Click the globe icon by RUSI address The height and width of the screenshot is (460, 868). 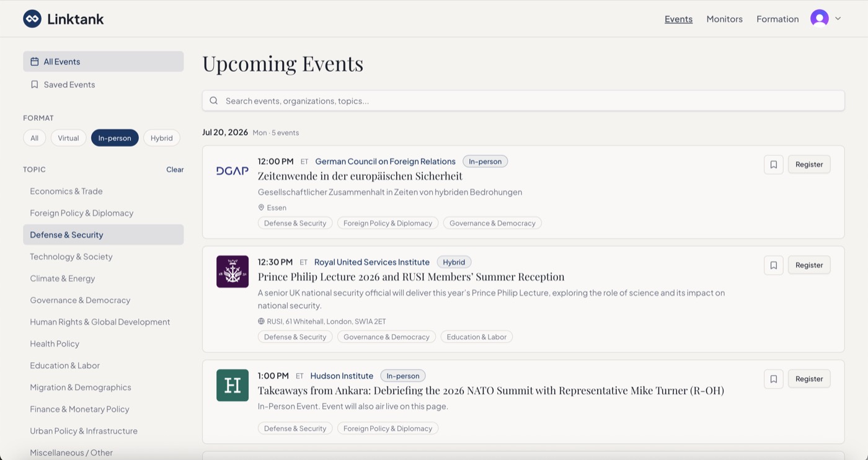click(x=261, y=321)
